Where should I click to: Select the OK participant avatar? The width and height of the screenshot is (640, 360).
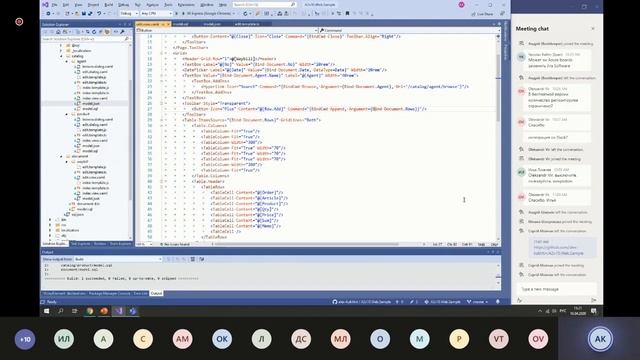[222, 339]
